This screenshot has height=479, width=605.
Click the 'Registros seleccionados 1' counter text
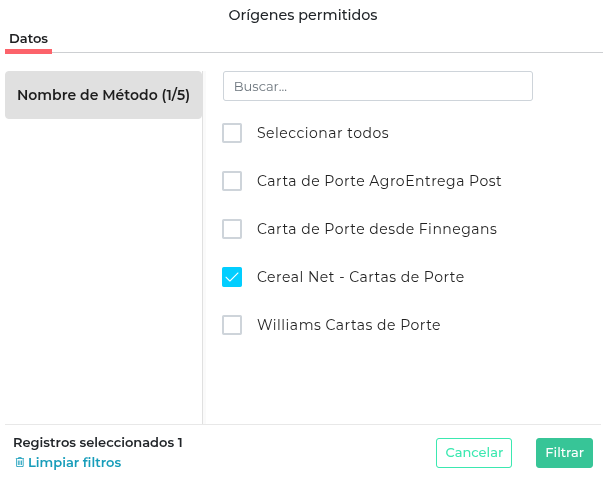pyautogui.click(x=98, y=442)
